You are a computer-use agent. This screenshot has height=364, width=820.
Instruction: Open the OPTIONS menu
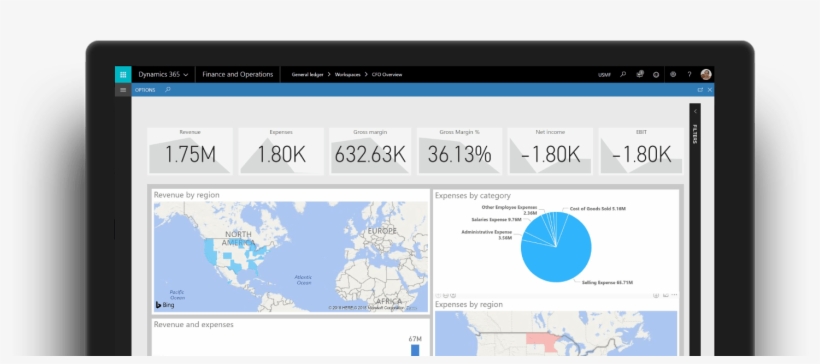[145, 90]
